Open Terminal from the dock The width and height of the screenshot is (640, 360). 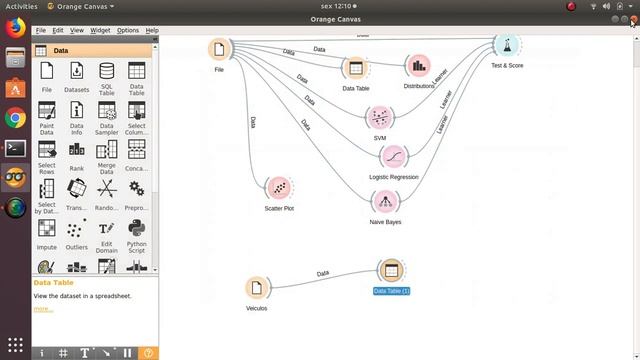[x=15, y=149]
